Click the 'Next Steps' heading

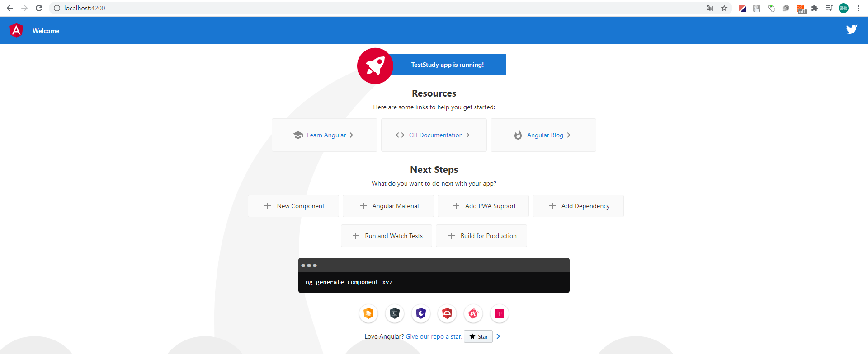pos(434,170)
